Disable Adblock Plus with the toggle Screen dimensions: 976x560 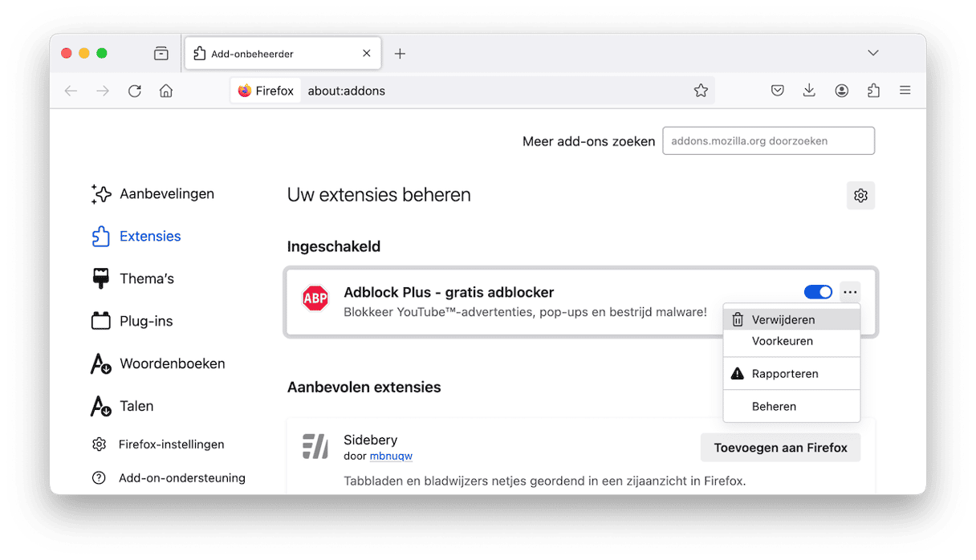[x=818, y=292]
